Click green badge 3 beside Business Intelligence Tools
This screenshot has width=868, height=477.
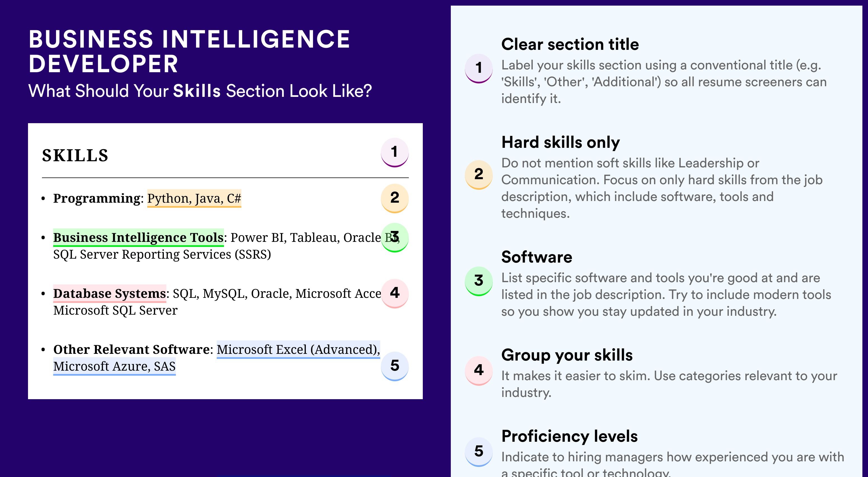[395, 237]
